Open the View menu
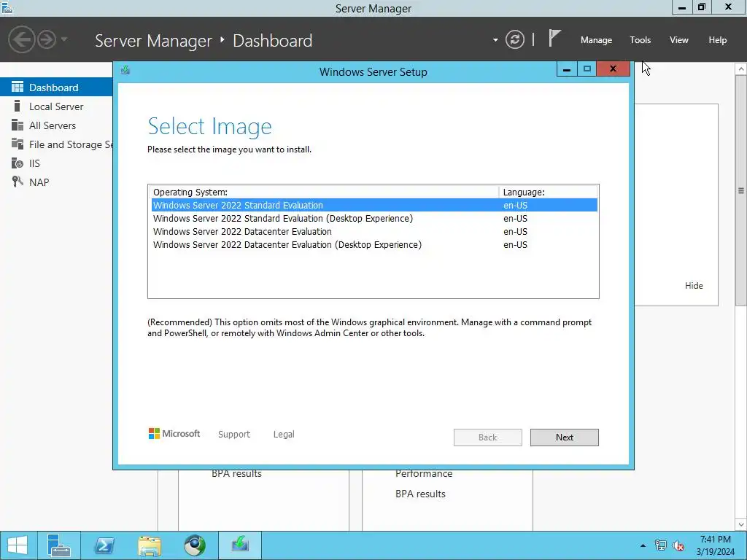The image size is (747, 560). (679, 40)
